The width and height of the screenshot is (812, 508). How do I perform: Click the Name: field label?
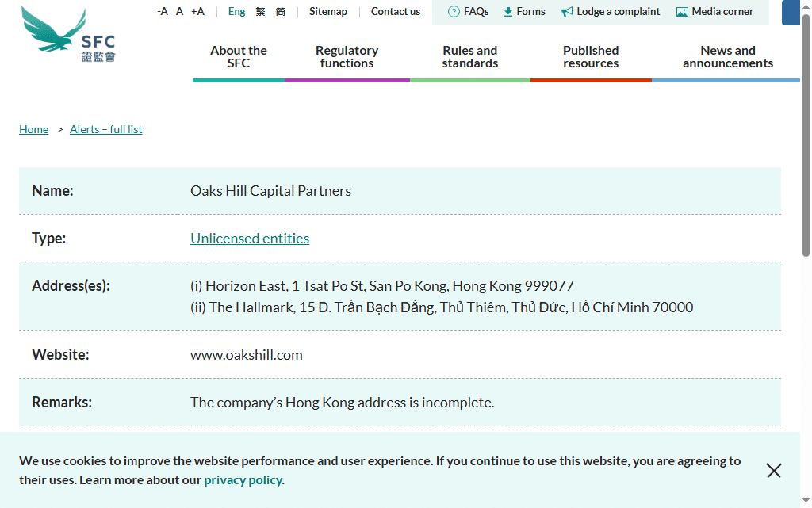coord(53,191)
